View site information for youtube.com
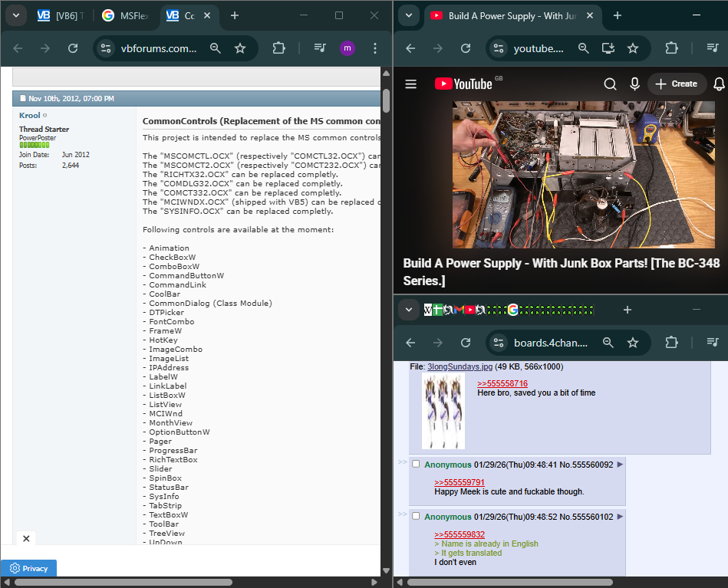Viewport: 728px width, 588px height. pos(499,48)
